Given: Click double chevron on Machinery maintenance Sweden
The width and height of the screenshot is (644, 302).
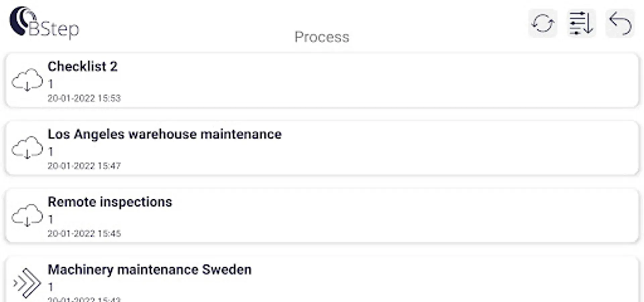Looking at the screenshot, I should 28,283.
